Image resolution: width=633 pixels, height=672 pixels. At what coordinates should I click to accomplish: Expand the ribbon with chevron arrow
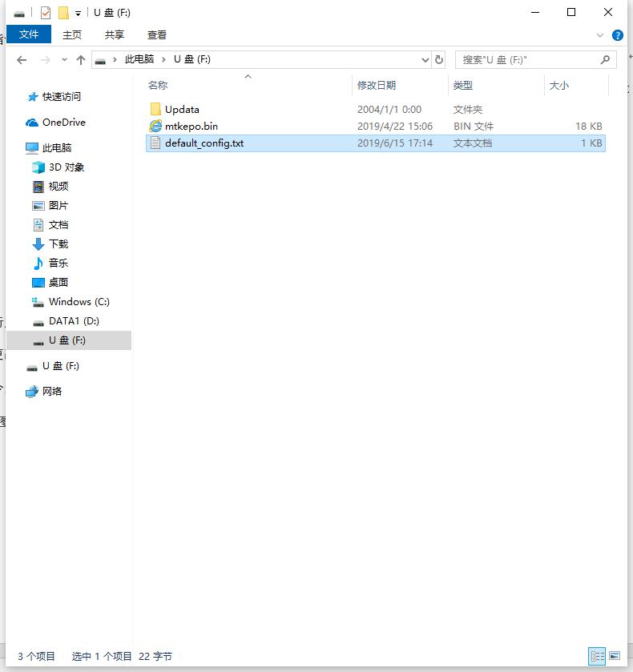coord(600,35)
